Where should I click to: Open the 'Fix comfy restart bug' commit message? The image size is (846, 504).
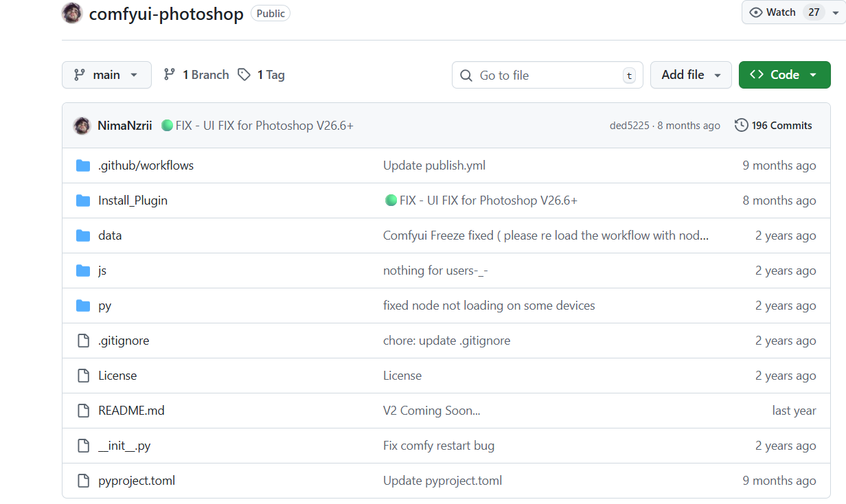[438, 446]
